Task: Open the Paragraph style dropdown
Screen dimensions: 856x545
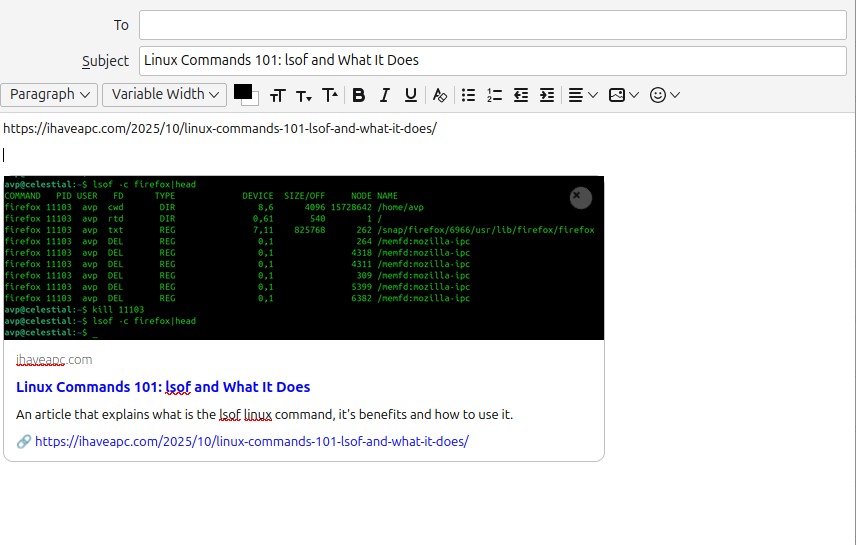Action: 49,94
